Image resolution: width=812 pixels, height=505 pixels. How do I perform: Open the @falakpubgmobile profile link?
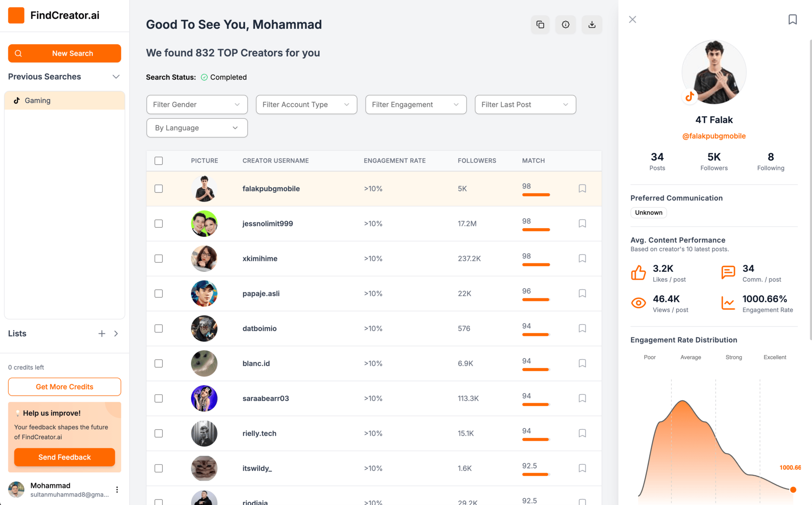(713, 136)
